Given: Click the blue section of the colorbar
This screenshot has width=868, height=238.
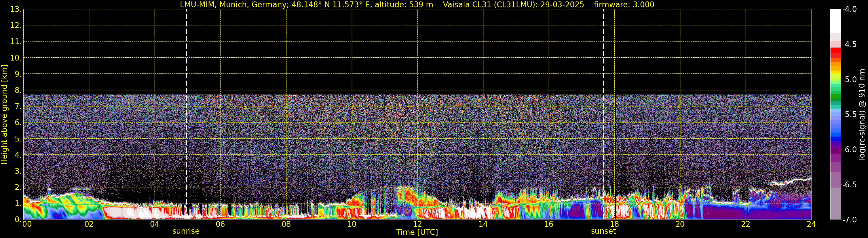Looking at the screenshot, I should click(x=835, y=133).
